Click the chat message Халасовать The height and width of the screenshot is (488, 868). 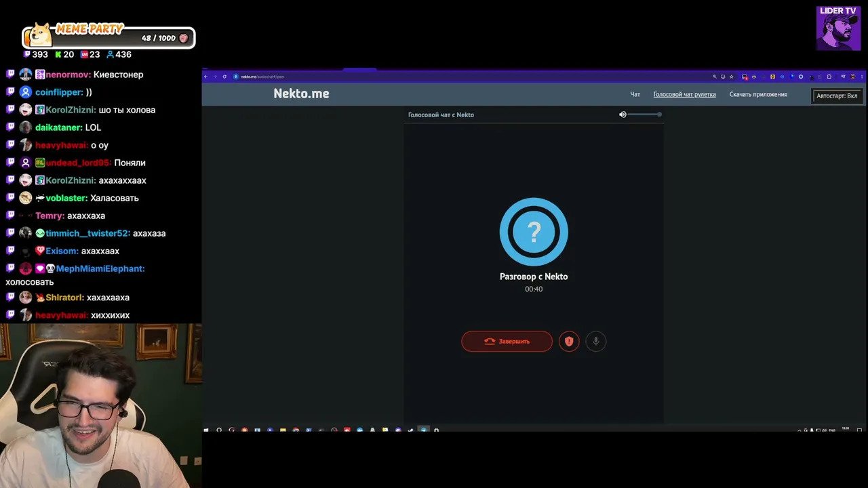[115, 198]
